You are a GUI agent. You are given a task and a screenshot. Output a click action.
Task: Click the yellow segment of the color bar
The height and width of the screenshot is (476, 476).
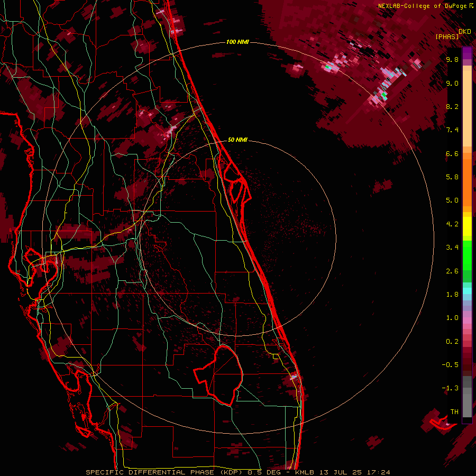[467, 226]
